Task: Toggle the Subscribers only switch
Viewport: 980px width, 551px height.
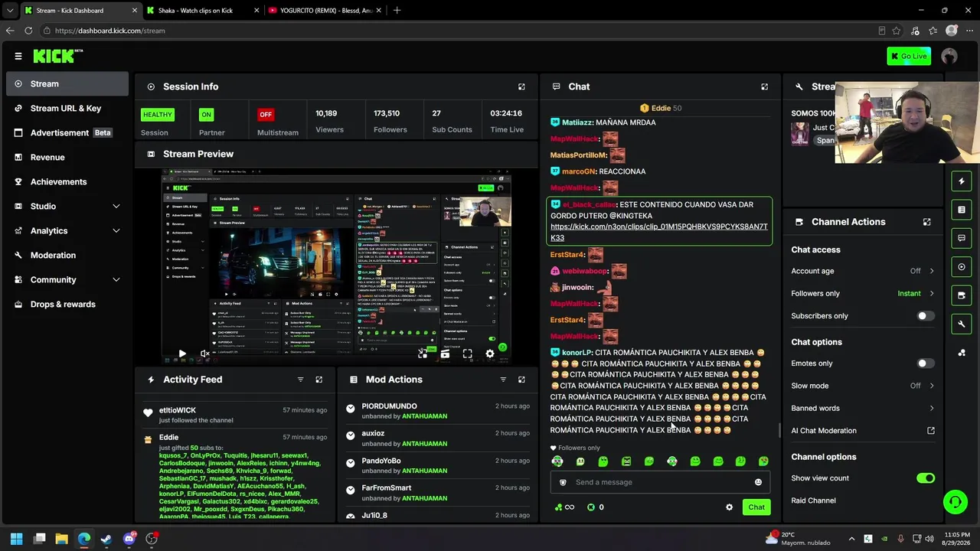Action: click(926, 316)
